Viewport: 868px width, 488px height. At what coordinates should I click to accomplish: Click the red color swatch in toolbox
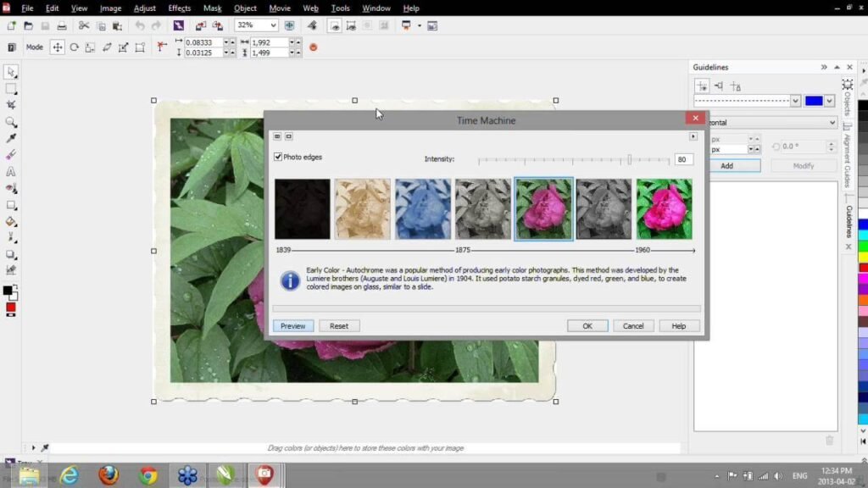point(10,308)
